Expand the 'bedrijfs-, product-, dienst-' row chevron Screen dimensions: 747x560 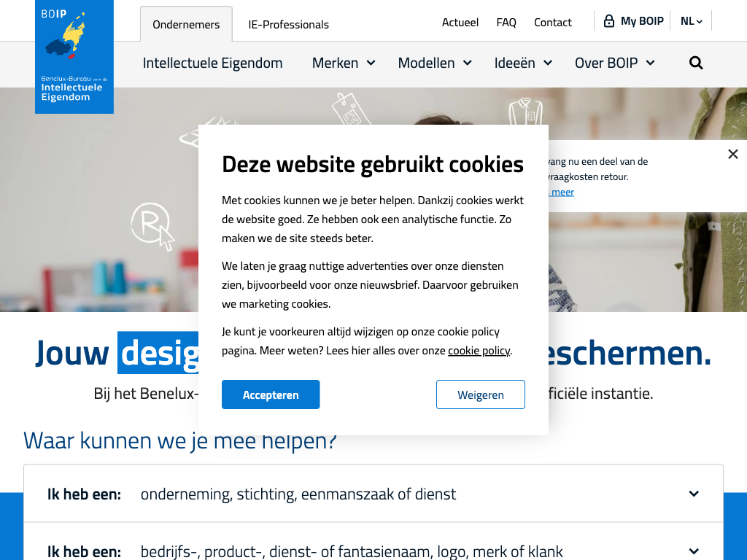(694, 551)
